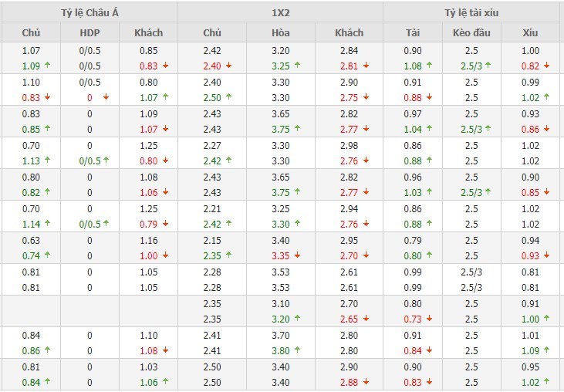Click the red down arrow beside 2.65

point(366,319)
